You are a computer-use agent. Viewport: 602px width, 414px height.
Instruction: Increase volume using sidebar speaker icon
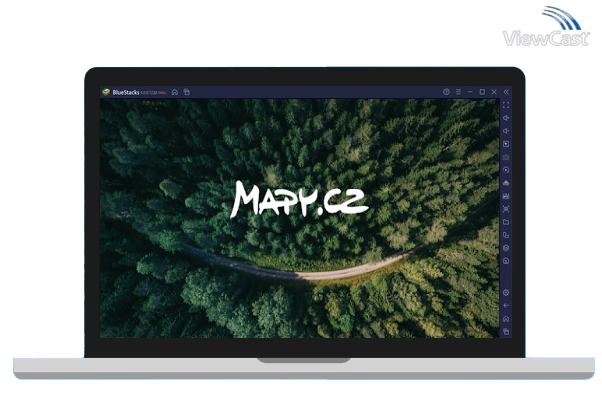click(x=506, y=118)
